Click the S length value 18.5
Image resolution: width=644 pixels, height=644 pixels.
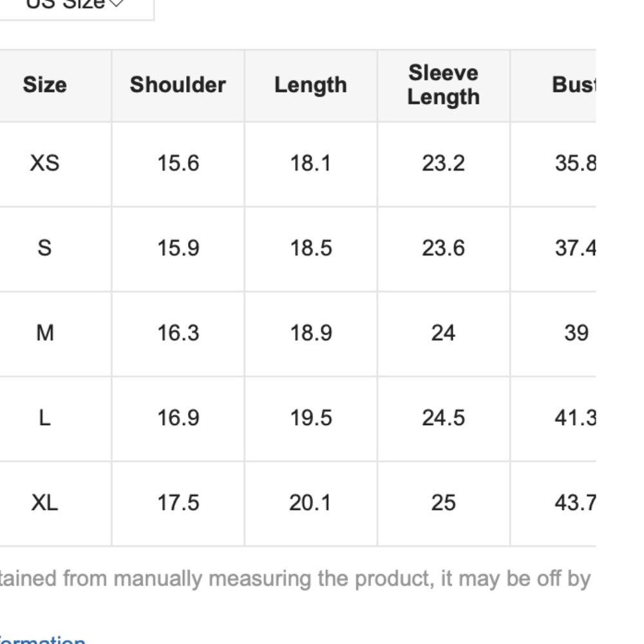point(310,248)
